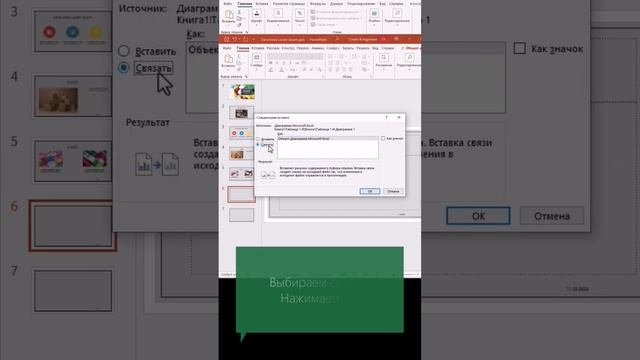This screenshot has height=360, width=640.
Task: Open the Excel Шрифт group icon
Action: click(256, 13)
